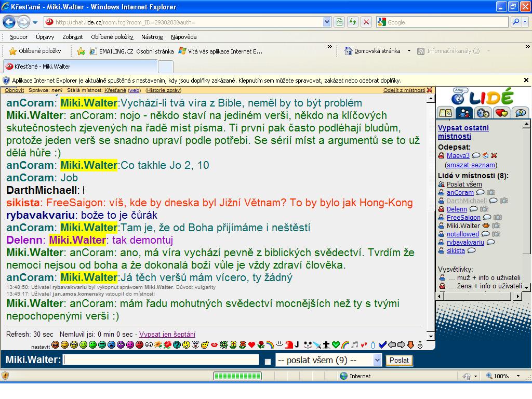Click the user info icon before notallowed

(441, 234)
